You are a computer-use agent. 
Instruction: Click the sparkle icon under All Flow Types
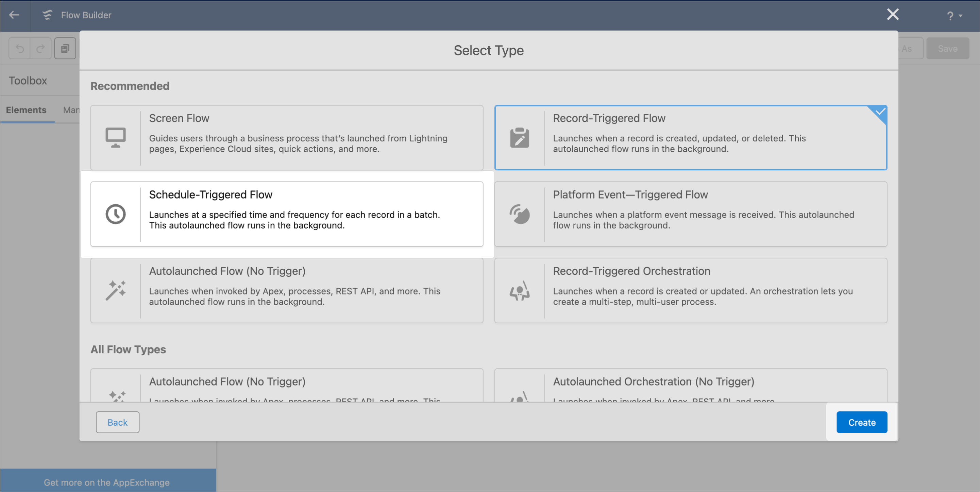117,396
